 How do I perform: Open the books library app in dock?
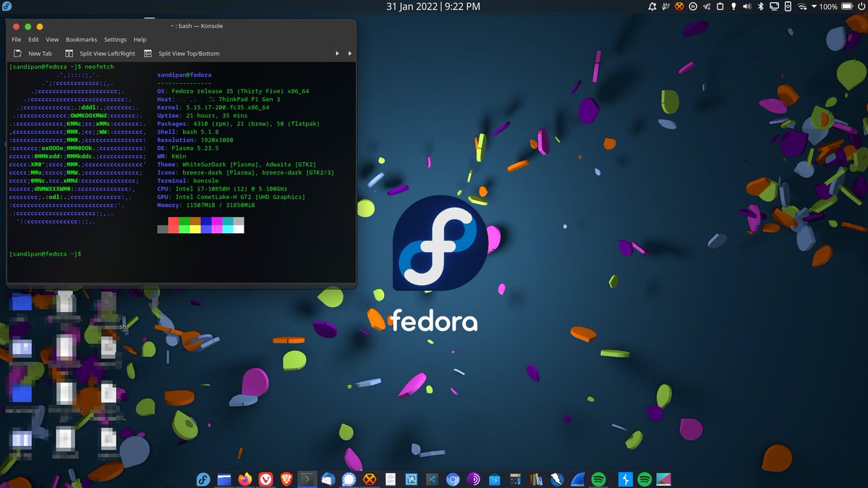[535, 479]
